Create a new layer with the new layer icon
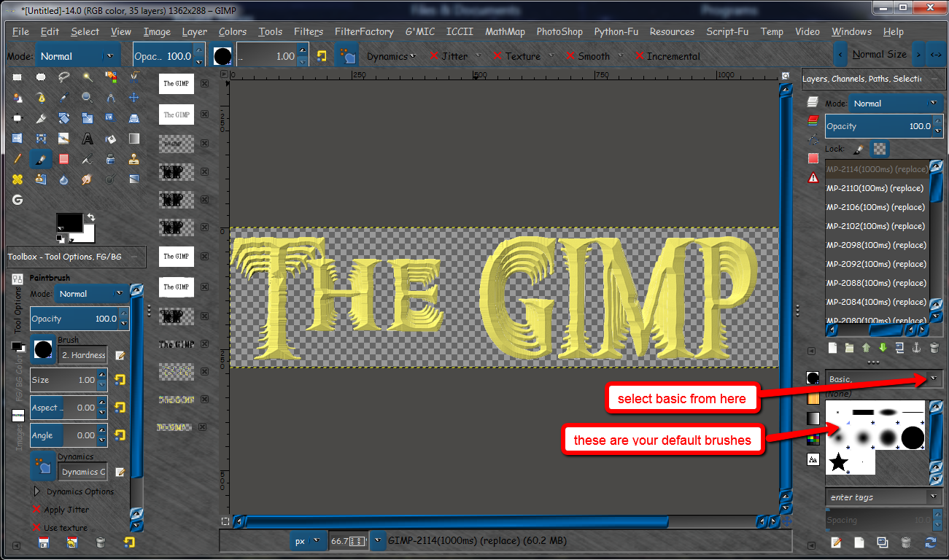The image size is (949, 560). pyautogui.click(x=832, y=348)
